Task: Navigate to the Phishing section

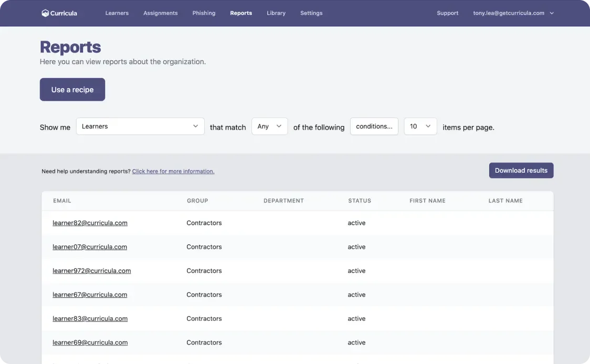Action: pyautogui.click(x=204, y=13)
